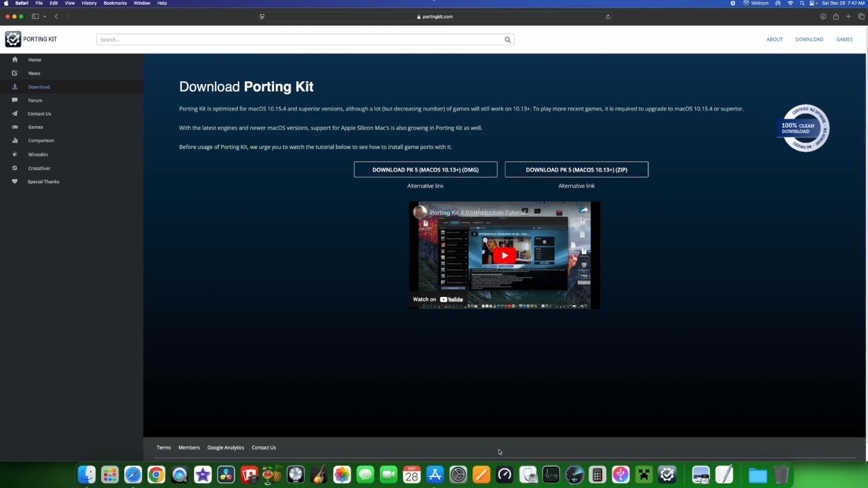Open Safari downloads list icon
Viewport: 868px width, 488px height.
coord(823,16)
